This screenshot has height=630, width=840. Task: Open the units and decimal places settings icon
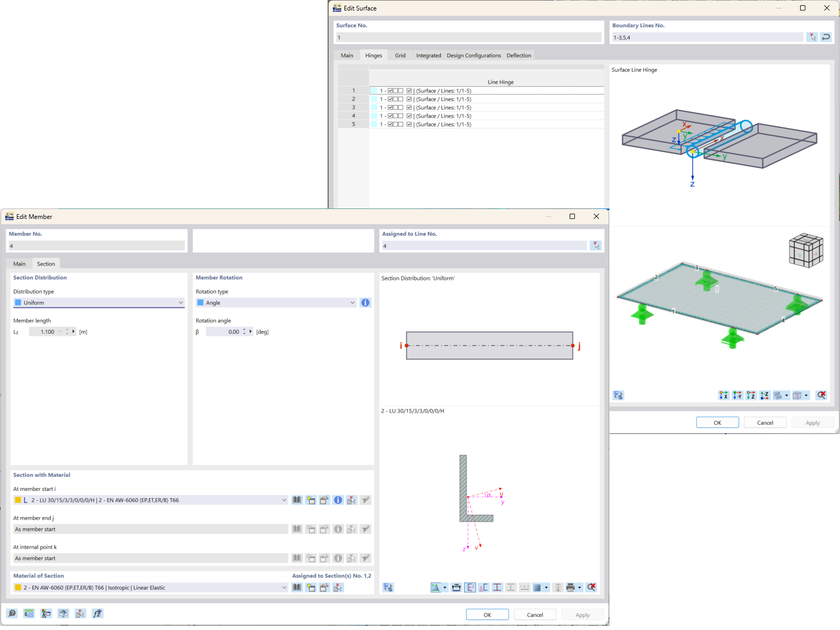pos(29,614)
